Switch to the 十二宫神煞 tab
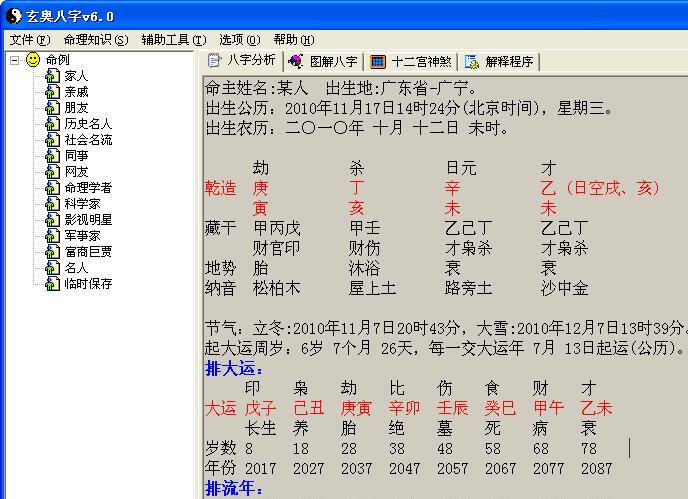The width and height of the screenshot is (688, 499). 413,61
